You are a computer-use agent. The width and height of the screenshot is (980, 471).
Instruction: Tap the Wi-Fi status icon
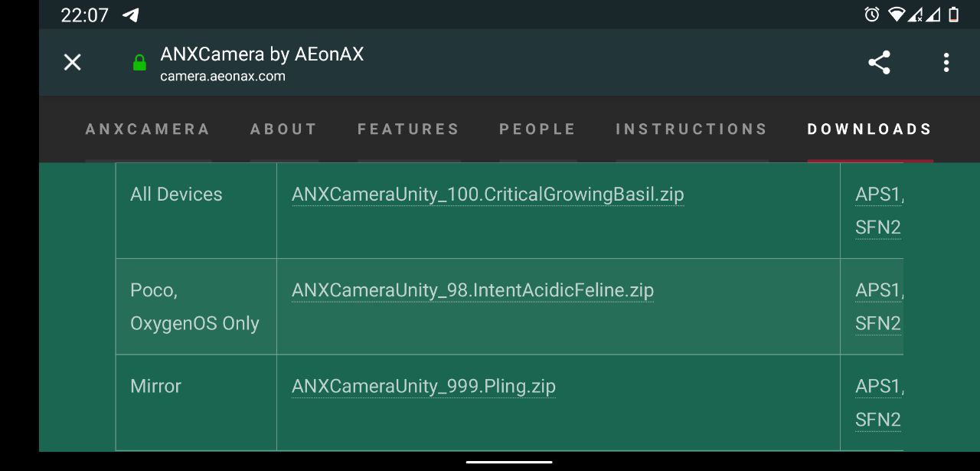click(897, 15)
